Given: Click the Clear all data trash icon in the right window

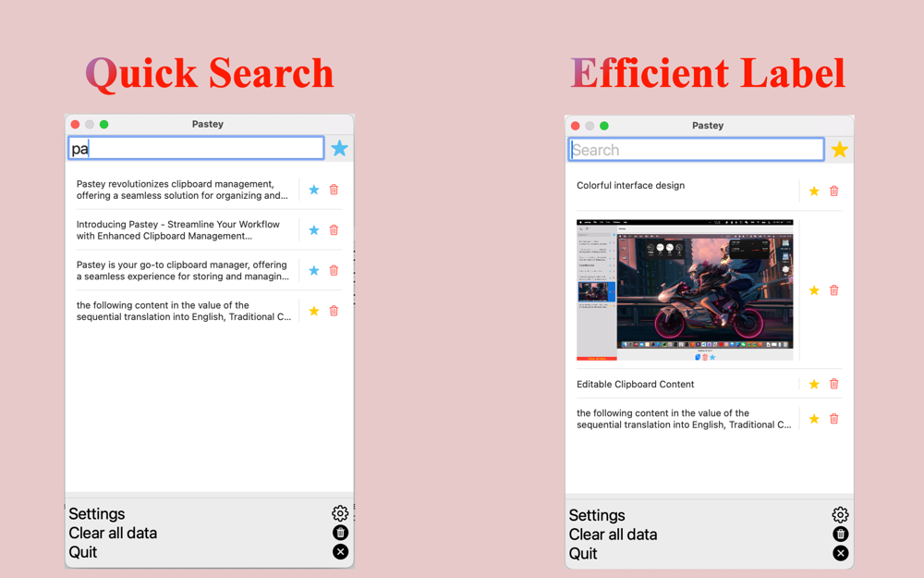Looking at the screenshot, I should (x=841, y=535).
